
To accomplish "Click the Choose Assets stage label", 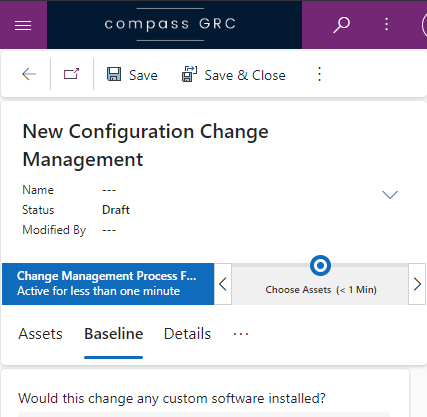I will pyautogui.click(x=321, y=290).
